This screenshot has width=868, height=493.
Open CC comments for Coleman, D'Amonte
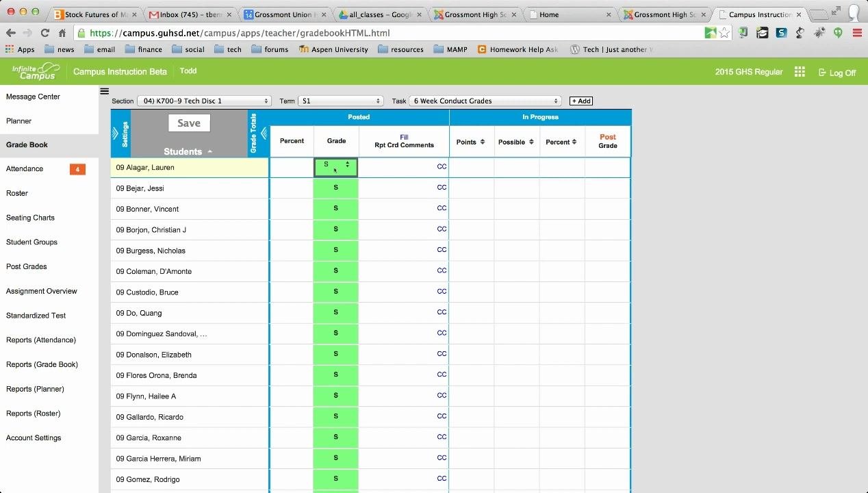click(x=442, y=270)
